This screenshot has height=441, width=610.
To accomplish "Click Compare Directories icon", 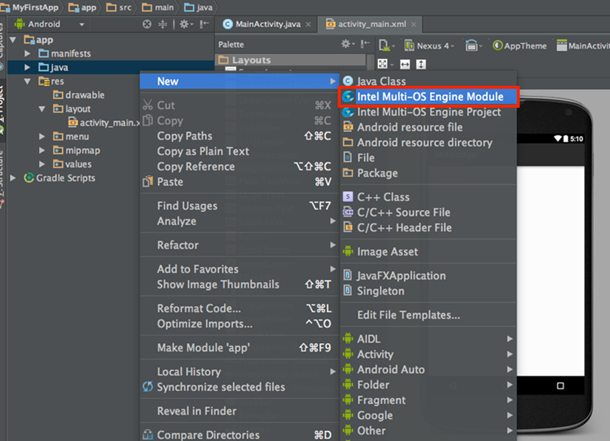I will point(148,434).
